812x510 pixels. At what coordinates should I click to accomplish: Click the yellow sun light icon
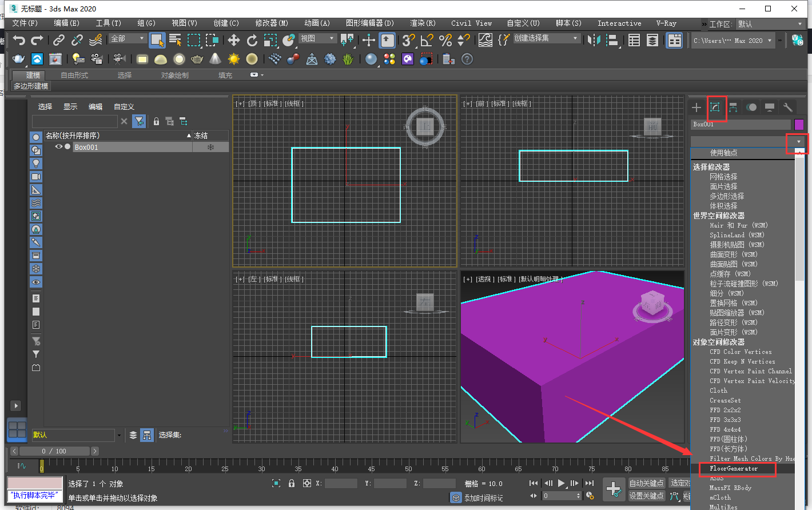coord(234,59)
